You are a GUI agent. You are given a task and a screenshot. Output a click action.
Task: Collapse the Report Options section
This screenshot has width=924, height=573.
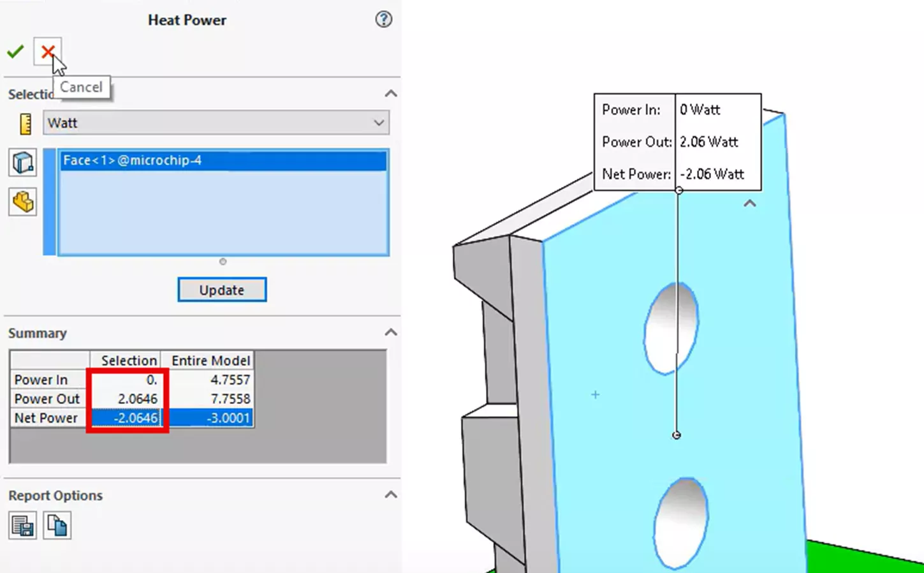pos(391,495)
